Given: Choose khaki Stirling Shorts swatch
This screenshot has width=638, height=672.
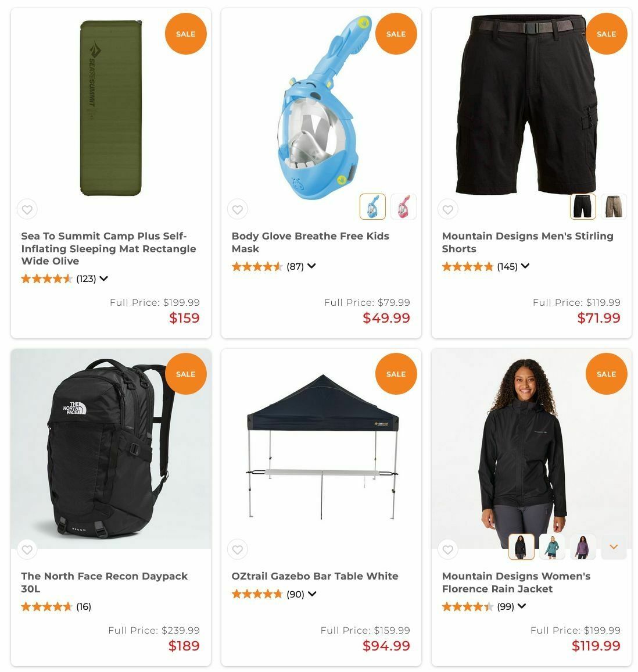Looking at the screenshot, I should pyautogui.click(x=614, y=206).
